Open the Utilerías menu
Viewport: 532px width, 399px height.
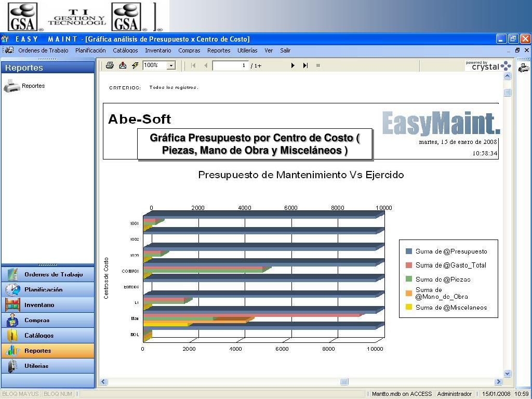click(x=247, y=50)
